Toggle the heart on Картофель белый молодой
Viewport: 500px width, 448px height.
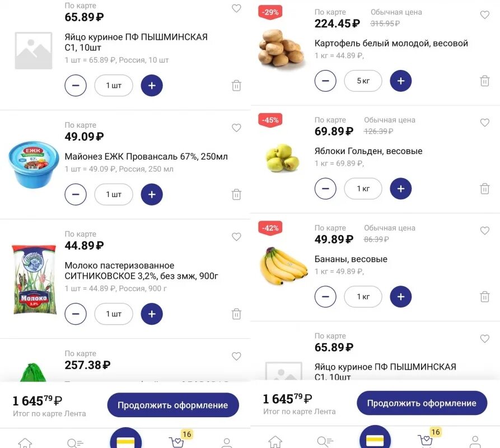485,15
